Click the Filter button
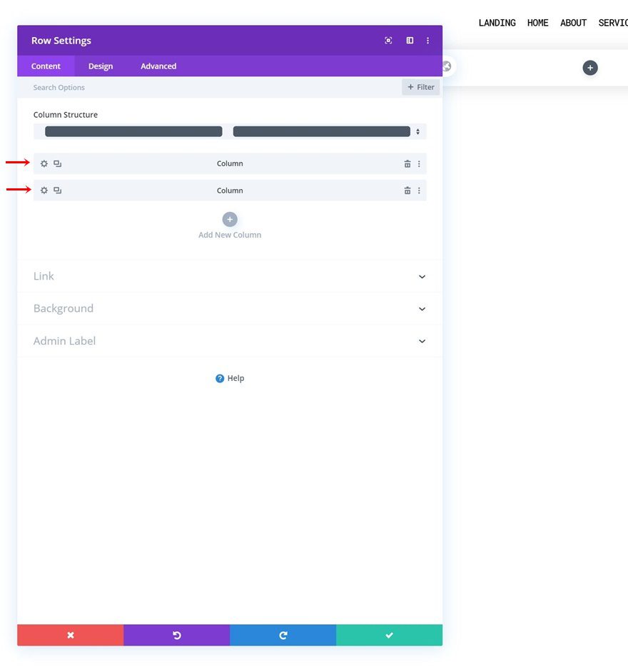Viewport: 628px width, 672px height. (420, 86)
